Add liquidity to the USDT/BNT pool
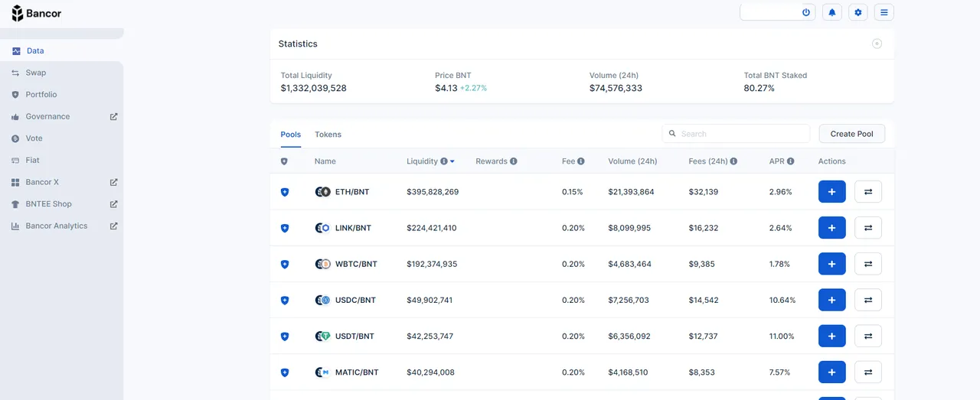980x400 pixels. pos(832,336)
